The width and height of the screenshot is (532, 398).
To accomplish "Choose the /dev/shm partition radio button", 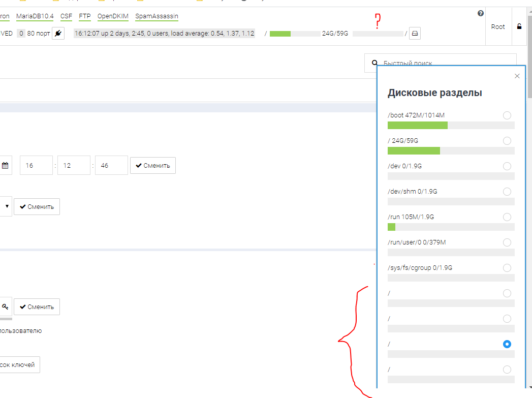I will [507, 192].
